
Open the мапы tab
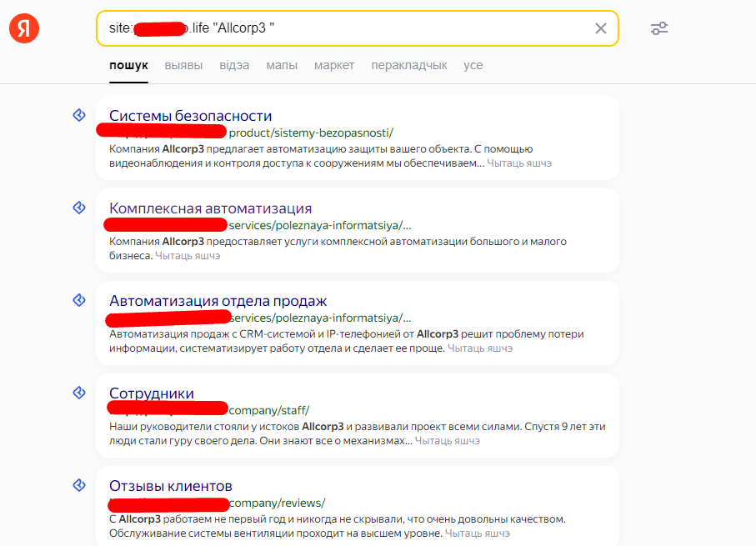[282, 65]
